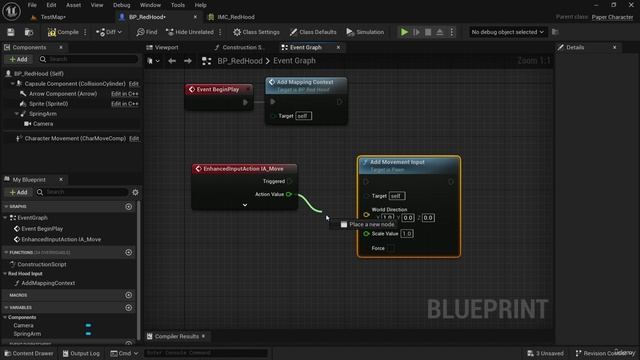Open the File menu

[x=32, y=5]
